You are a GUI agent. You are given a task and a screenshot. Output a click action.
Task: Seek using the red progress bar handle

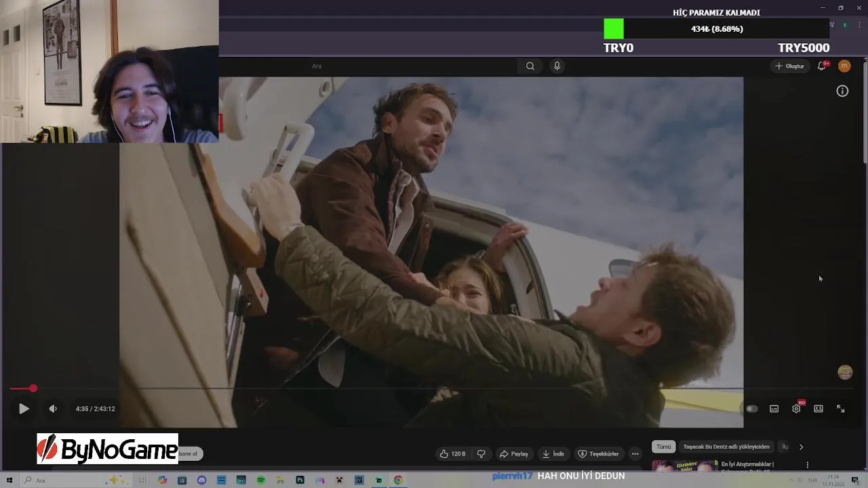[x=33, y=388]
